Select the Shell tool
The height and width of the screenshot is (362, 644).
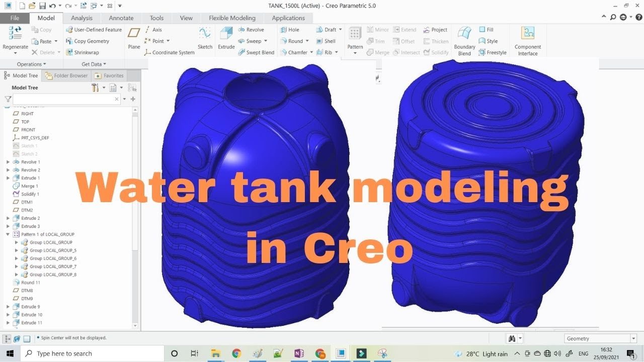pyautogui.click(x=326, y=41)
